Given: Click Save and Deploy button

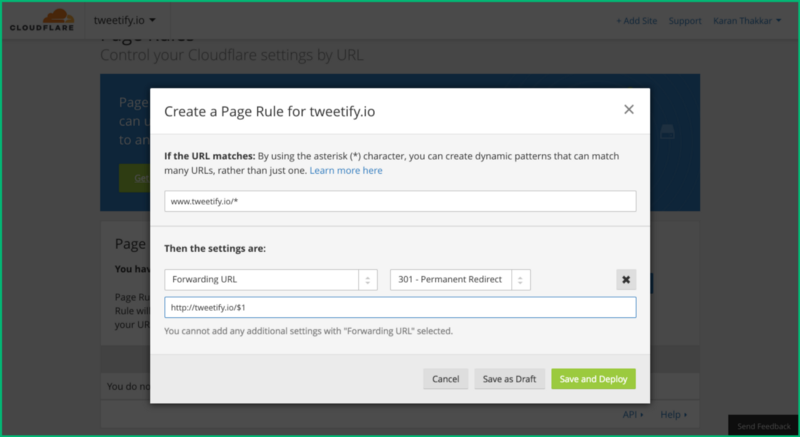Looking at the screenshot, I should [x=593, y=379].
